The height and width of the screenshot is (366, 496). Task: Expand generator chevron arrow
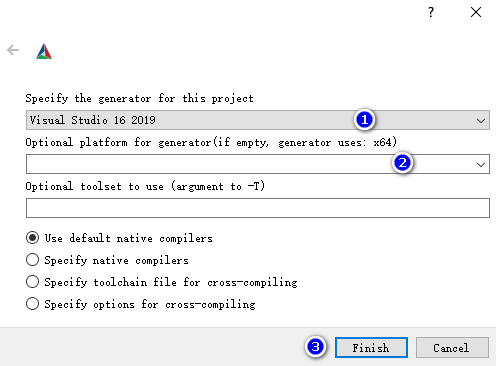click(481, 121)
